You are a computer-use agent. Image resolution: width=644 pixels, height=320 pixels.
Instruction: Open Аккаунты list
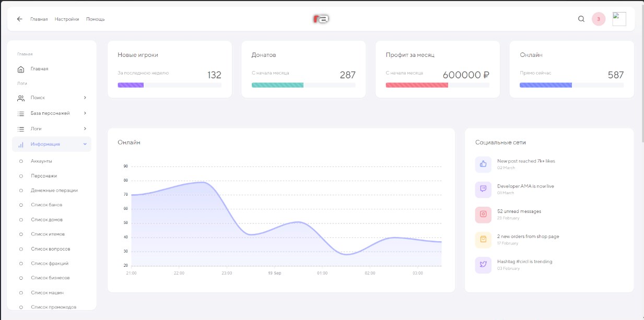[x=41, y=161]
